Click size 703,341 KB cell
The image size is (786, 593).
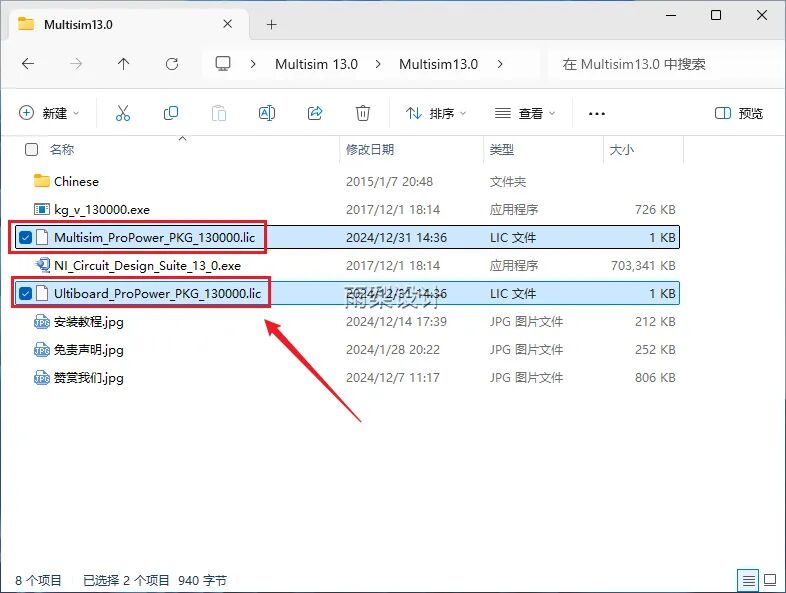click(643, 266)
